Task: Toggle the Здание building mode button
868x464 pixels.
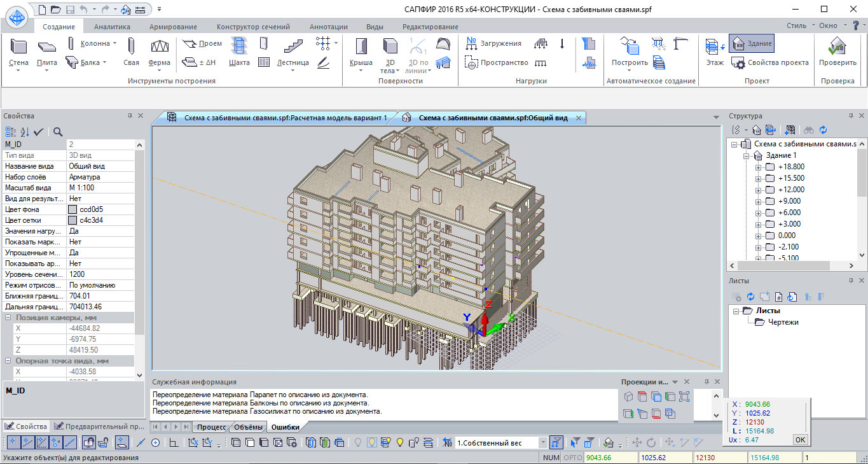Action: pyautogui.click(x=752, y=43)
